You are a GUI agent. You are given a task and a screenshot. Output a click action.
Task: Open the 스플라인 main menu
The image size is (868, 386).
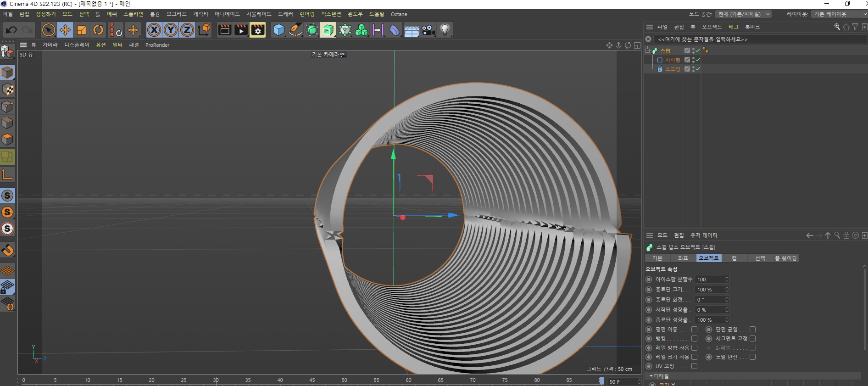[x=133, y=14]
